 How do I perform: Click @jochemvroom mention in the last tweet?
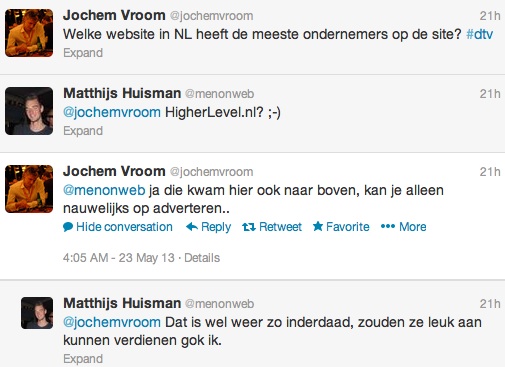pyautogui.click(x=112, y=322)
